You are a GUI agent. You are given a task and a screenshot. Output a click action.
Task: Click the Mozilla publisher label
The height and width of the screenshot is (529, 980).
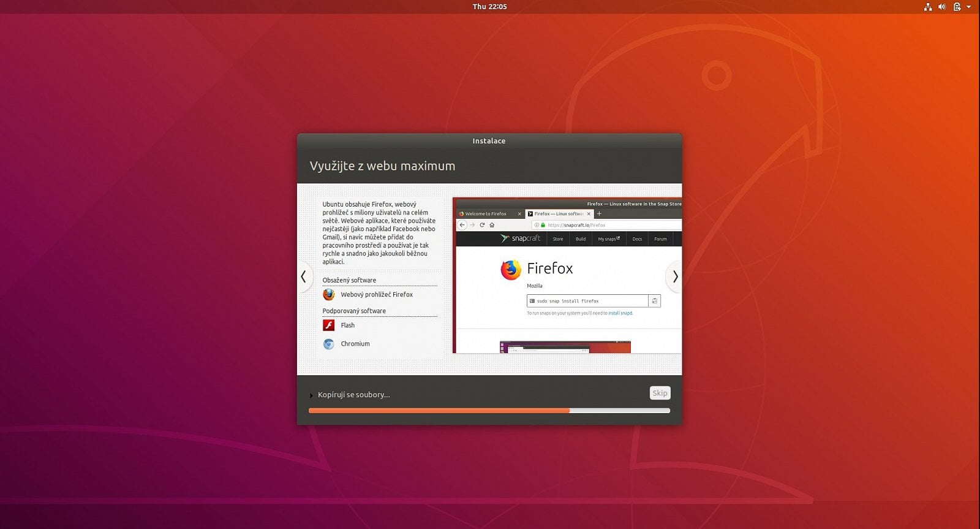[x=535, y=286]
